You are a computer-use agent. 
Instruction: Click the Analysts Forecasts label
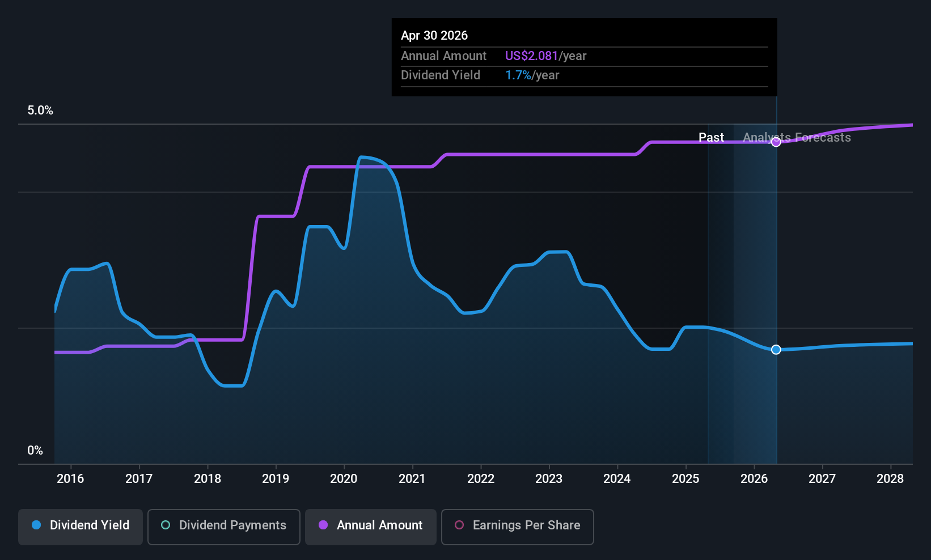click(x=797, y=138)
